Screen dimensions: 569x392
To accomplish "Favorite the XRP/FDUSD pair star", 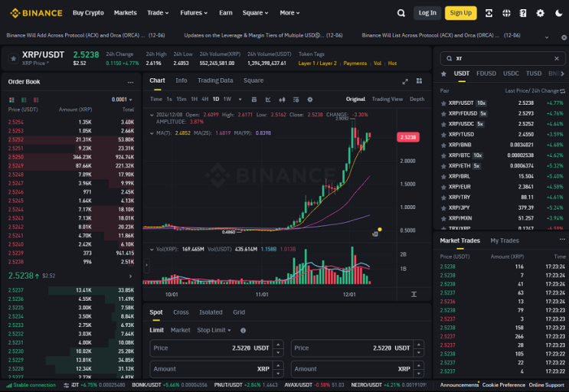I will (x=443, y=114).
